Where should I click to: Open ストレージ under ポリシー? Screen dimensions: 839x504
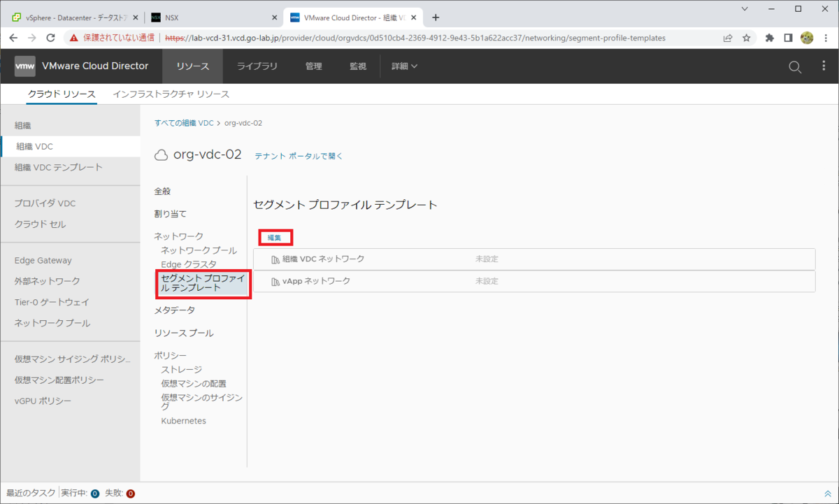[x=182, y=370]
